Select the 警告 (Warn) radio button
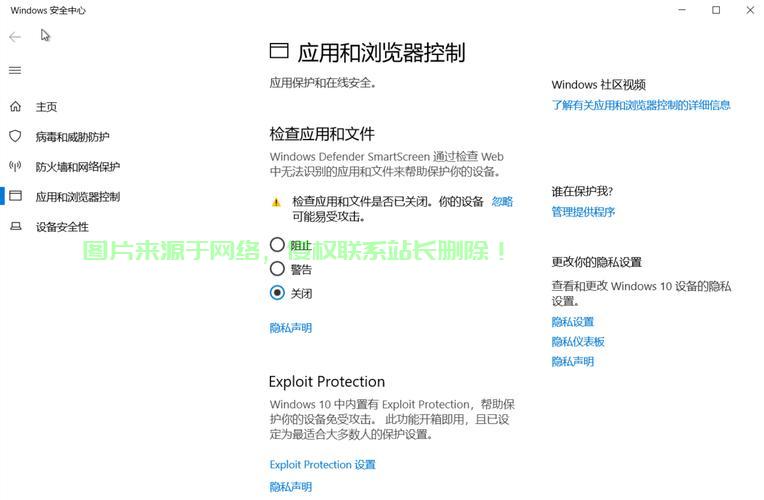The width and height of the screenshot is (764, 500). click(x=277, y=268)
